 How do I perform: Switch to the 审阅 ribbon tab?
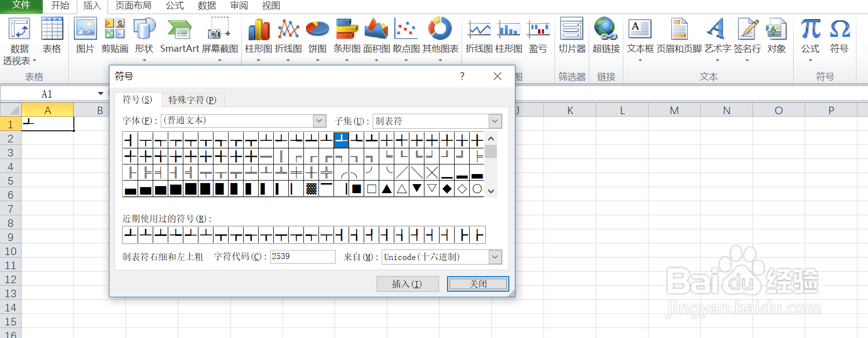point(239,6)
